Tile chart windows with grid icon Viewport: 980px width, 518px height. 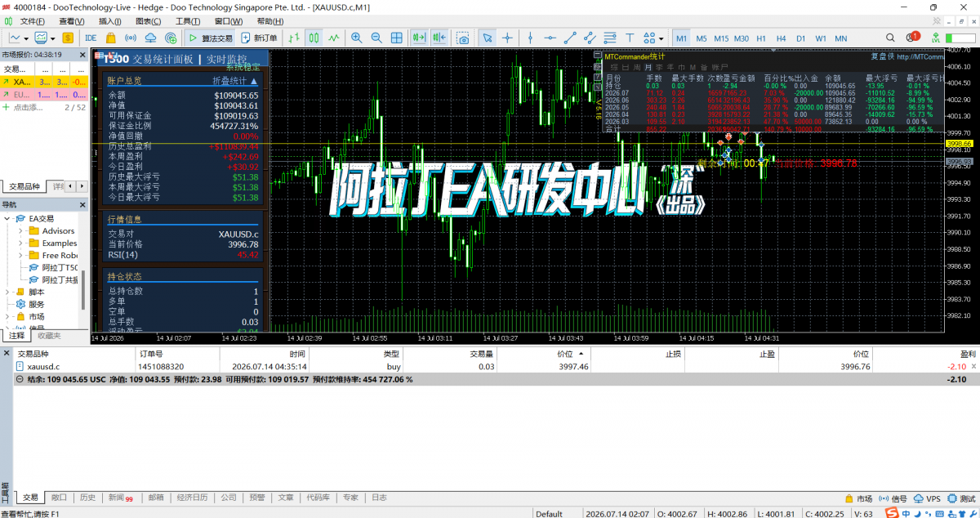[x=397, y=38]
